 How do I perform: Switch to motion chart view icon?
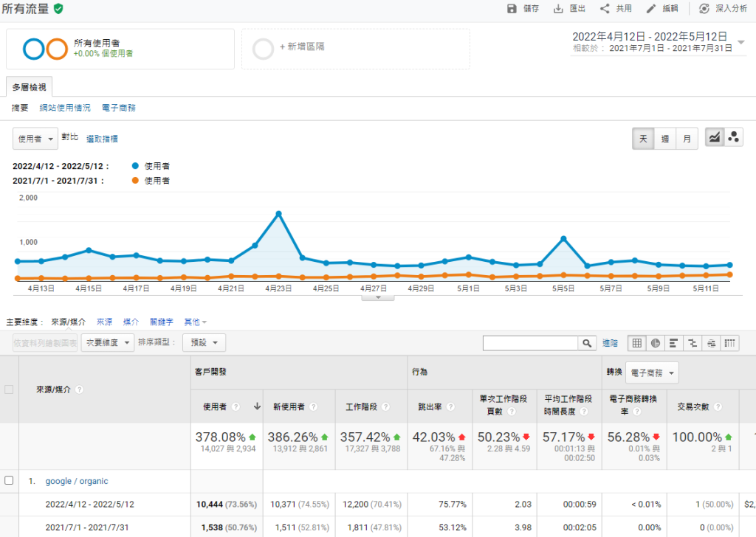[734, 137]
